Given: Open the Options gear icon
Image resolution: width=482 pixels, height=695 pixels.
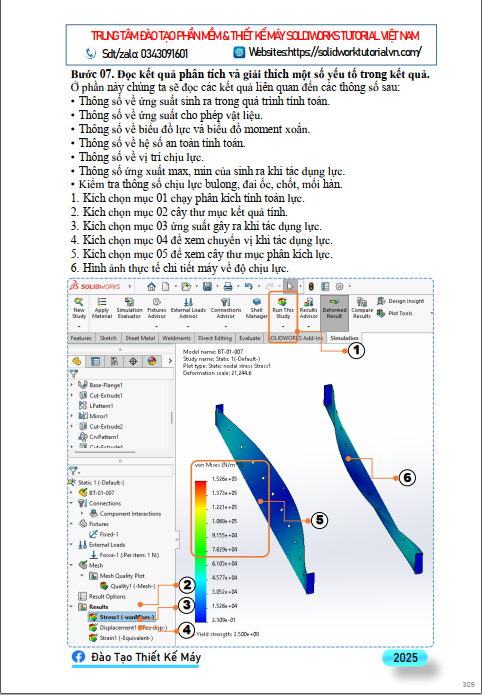Looking at the screenshot, I should tap(340, 286).
